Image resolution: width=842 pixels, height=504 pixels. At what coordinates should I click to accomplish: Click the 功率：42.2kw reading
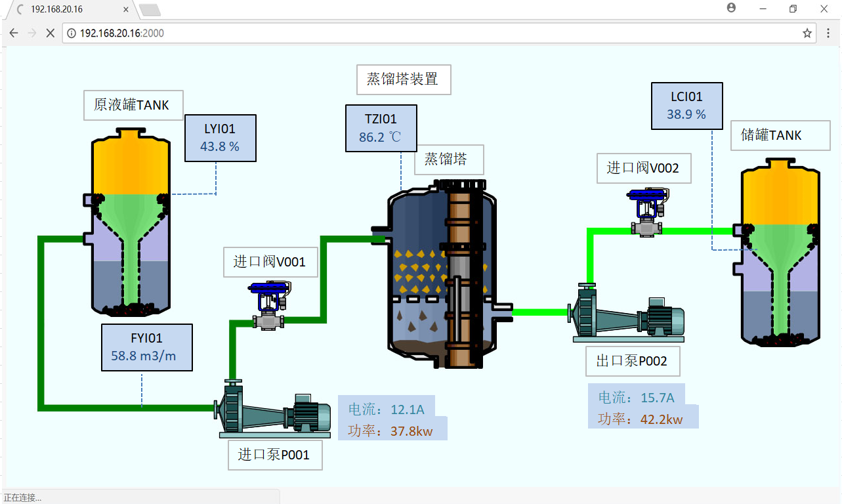point(641,419)
